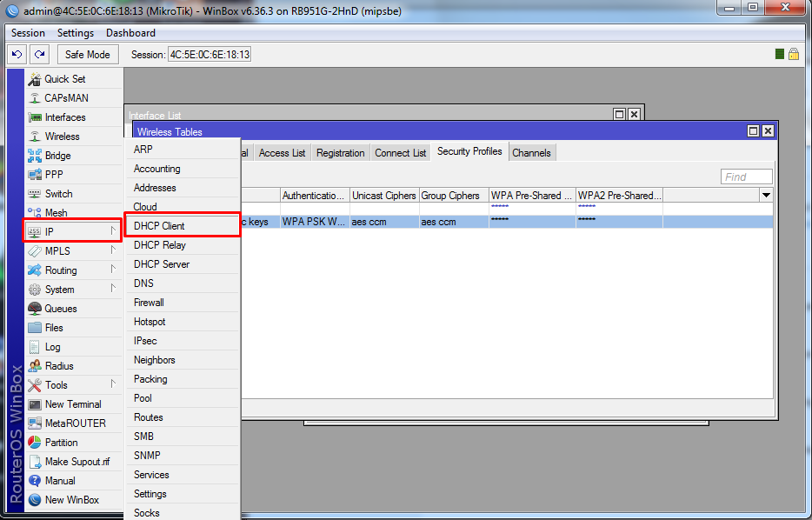Maximize the Wireless Tables window
Image resolution: width=812 pixels, height=520 pixels.
pos(754,131)
